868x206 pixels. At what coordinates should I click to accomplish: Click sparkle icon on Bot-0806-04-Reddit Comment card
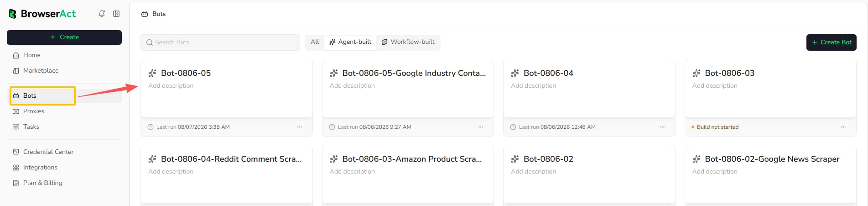(152, 159)
